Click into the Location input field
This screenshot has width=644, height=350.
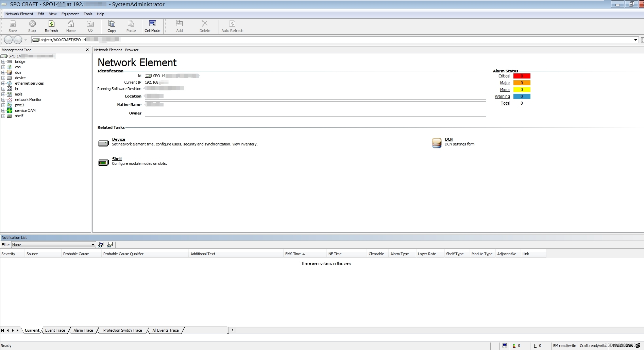pyautogui.click(x=315, y=96)
